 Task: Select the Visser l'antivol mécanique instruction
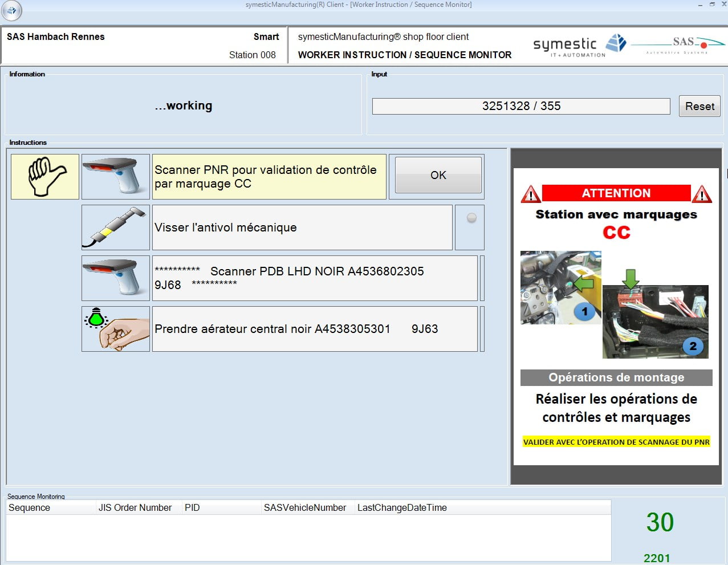pos(302,227)
